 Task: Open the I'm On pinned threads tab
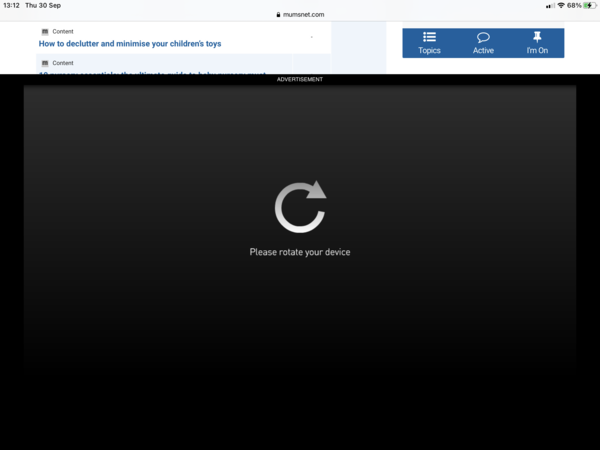click(537, 43)
